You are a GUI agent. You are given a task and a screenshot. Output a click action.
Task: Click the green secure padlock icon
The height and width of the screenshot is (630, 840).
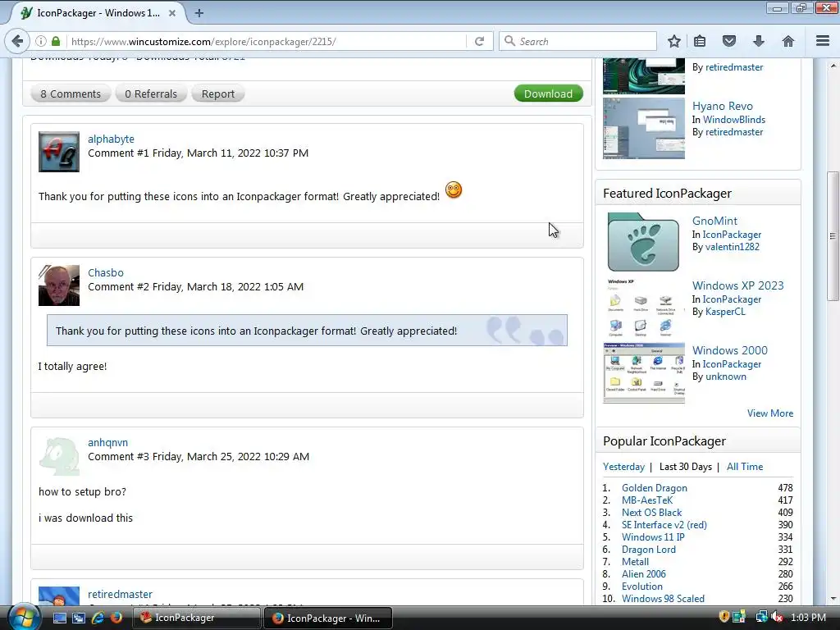tap(56, 41)
